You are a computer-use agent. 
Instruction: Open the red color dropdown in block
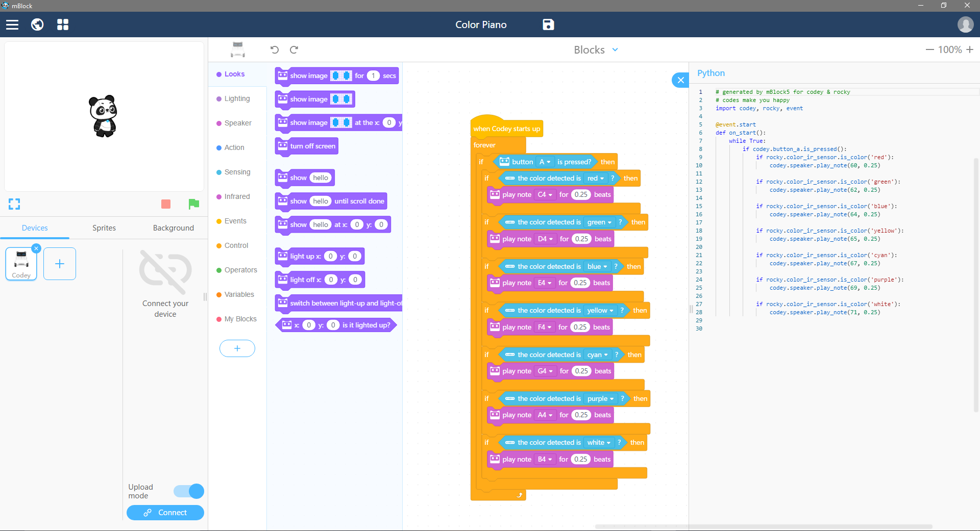coord(596,178)
